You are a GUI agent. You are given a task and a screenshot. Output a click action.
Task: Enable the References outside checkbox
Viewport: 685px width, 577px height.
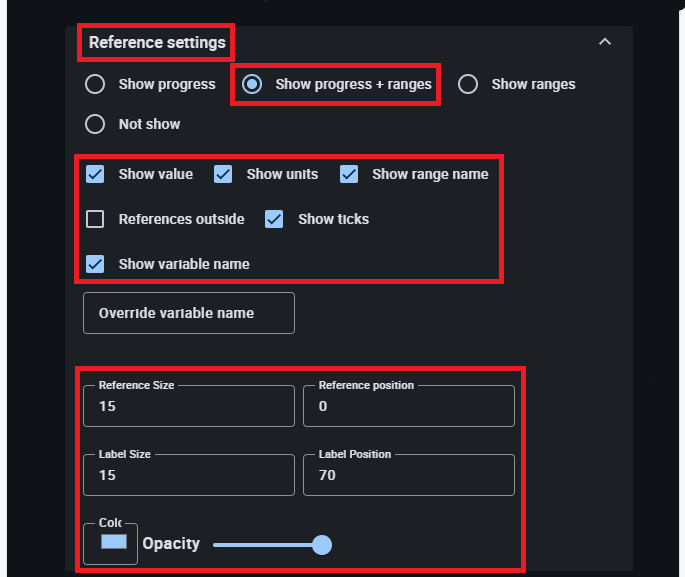pyautogui.click(x=95, y=219)
